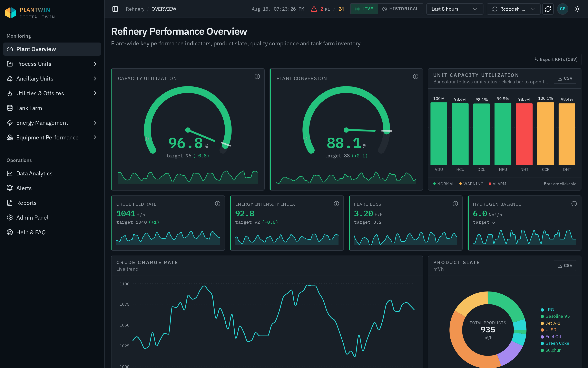The image size is (588, 368).
Task: Click the Alerts bell icon
Action: 10,188
